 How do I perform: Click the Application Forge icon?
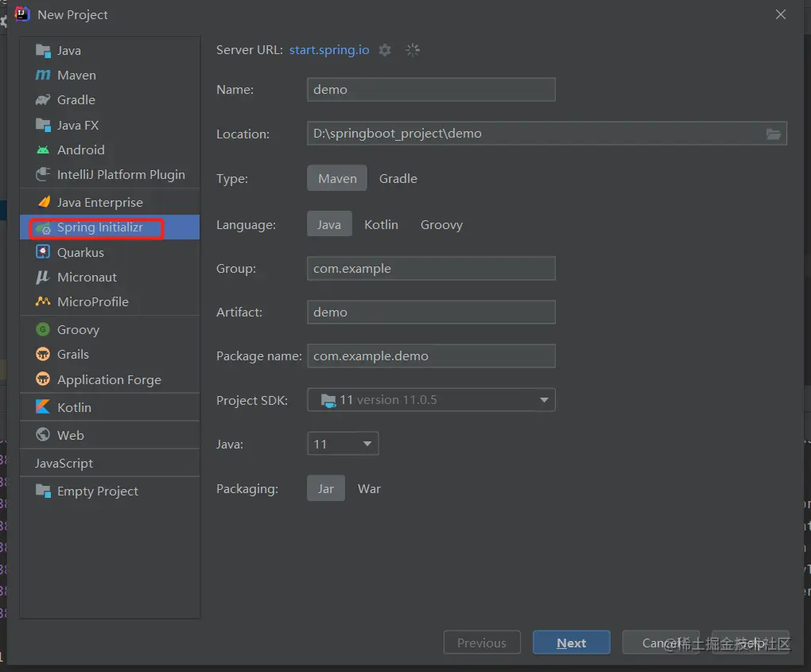pos(43,379)
